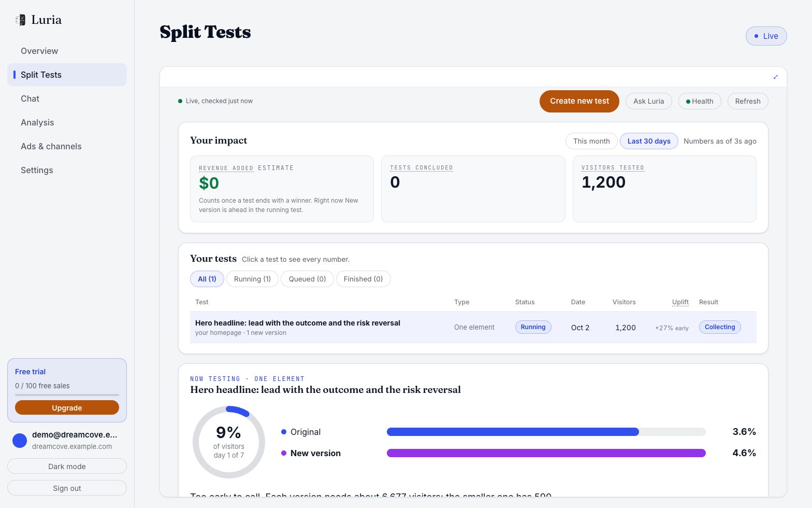Viewport: 812px width, 508px height.
Task: Click the Original conversion blue bar
Action: (x=513, y=432)
